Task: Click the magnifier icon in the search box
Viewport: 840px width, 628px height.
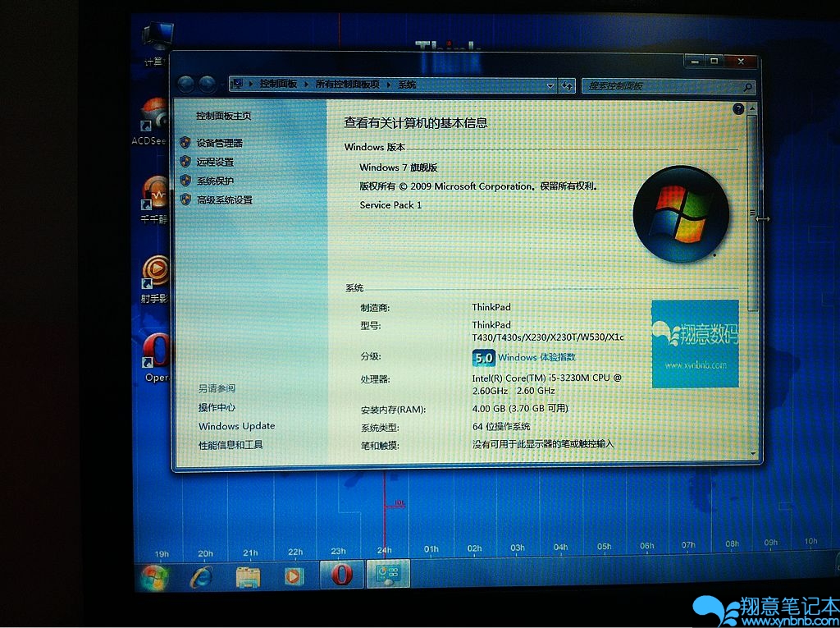Action: tap(747, 86)
